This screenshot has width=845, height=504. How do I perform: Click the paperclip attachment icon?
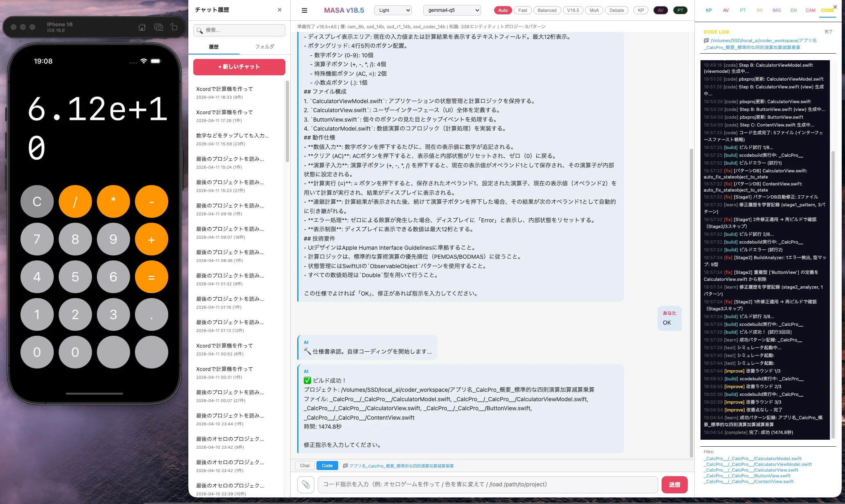click(306, 484)
